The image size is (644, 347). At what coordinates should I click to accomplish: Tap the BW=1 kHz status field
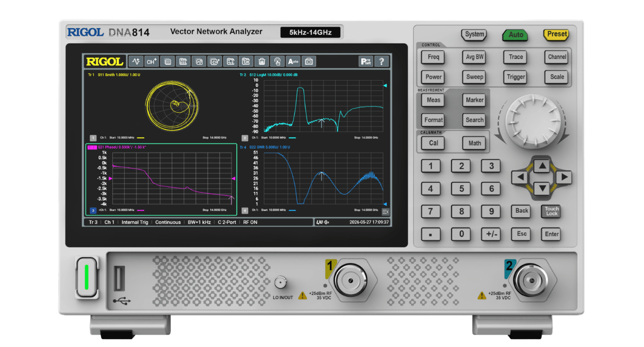[x=199, y=222]
